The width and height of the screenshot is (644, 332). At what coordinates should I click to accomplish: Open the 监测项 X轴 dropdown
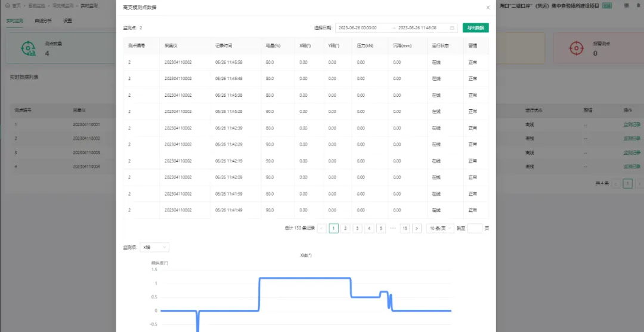click(x=154, y=247)
